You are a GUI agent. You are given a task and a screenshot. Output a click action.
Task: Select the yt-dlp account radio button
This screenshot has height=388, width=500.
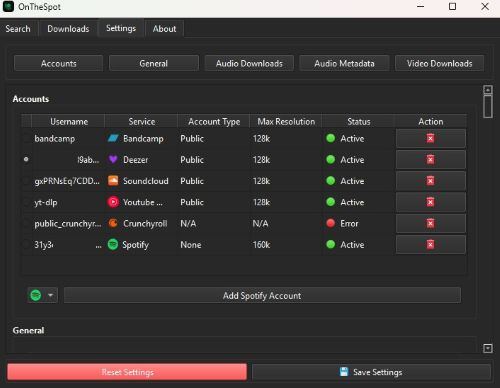pyautogui.click(x=26, y=202)
